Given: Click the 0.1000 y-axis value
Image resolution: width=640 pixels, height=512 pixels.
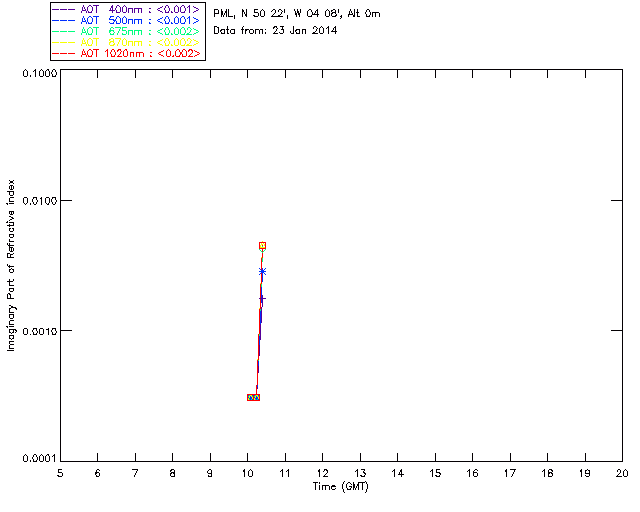Looking at the screenshot, I should (39, 73).
